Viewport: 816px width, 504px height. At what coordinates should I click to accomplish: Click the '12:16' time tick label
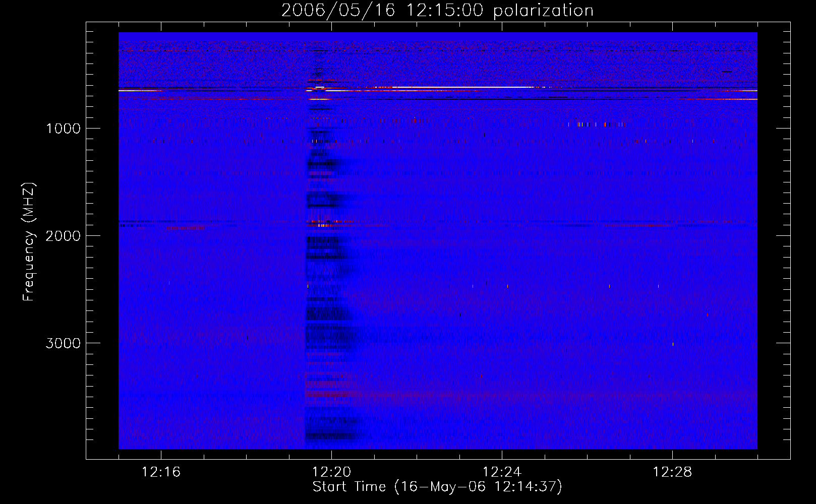pos(161,472)
